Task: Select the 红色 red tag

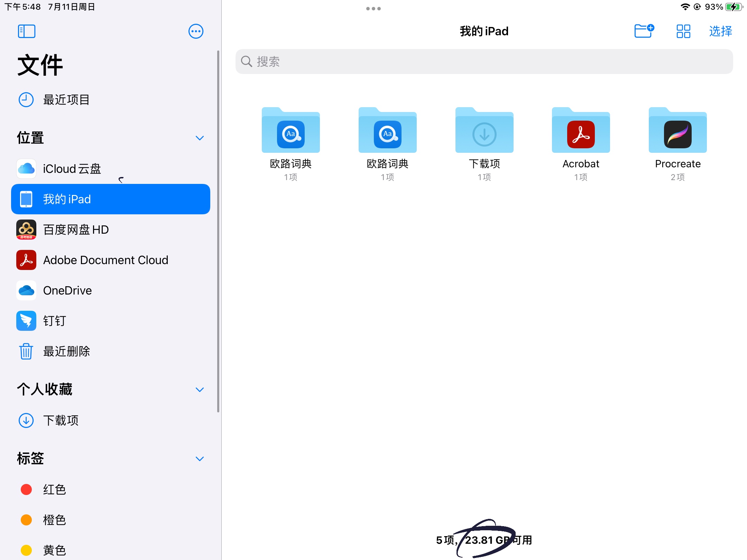Action: 54,490
